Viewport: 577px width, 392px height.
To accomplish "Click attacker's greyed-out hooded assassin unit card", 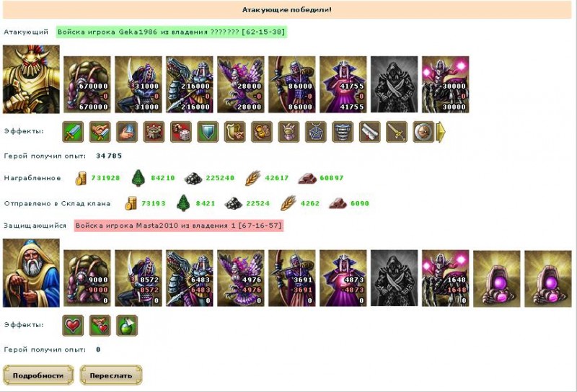I will [x=394, y=84].
